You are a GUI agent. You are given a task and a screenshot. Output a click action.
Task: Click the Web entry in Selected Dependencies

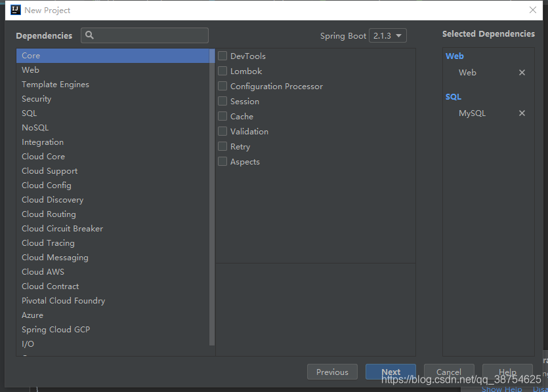click(467, 73)
